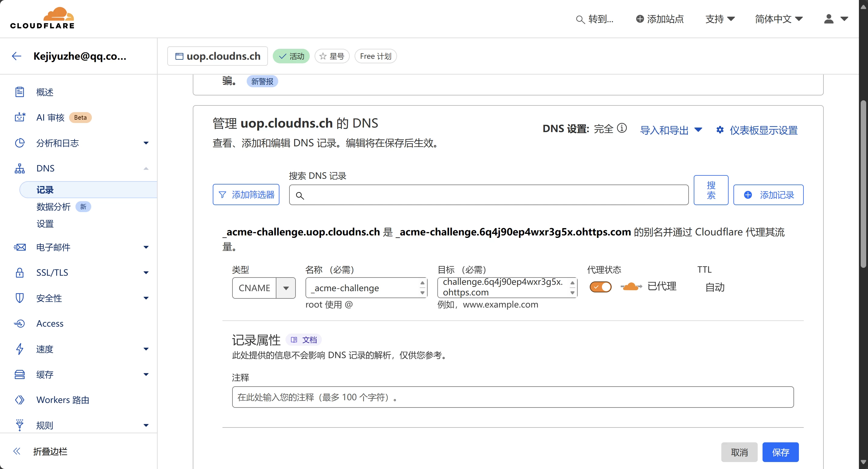This screenshot has height=469, width=868.
Task: Click the 概述 overview clipboard icon
Action: click(19, 92)
